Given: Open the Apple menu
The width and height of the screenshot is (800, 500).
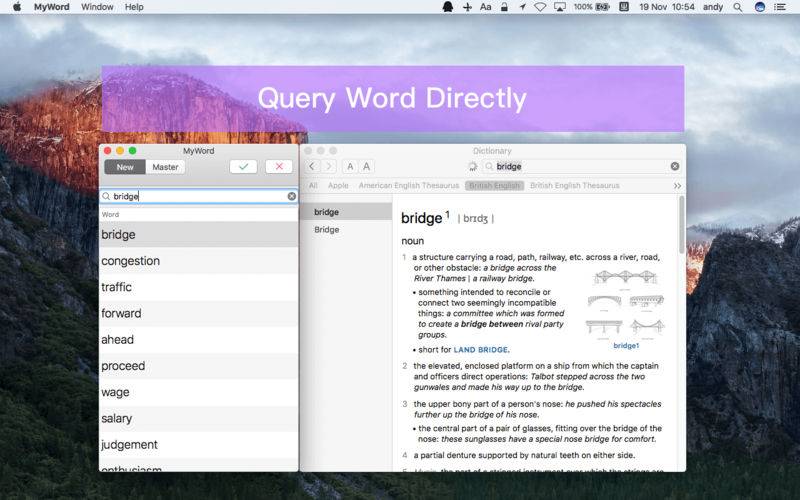Looking at the screenshot, I should click(17, 7).
